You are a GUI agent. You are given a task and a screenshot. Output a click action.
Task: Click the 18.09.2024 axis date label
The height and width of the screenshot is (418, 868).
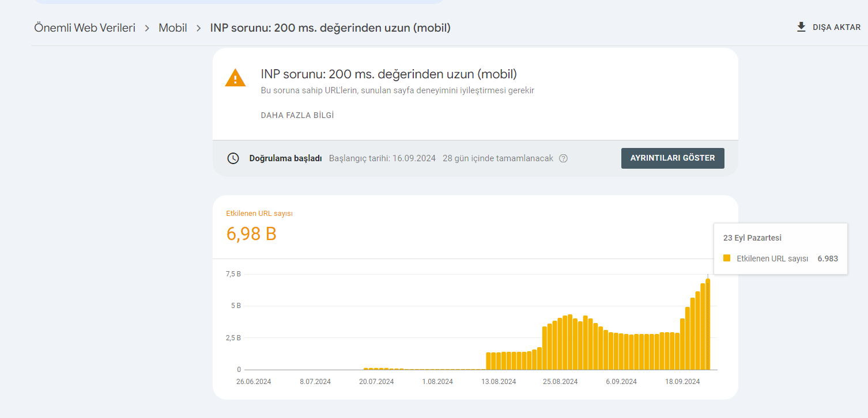point(682,382)
